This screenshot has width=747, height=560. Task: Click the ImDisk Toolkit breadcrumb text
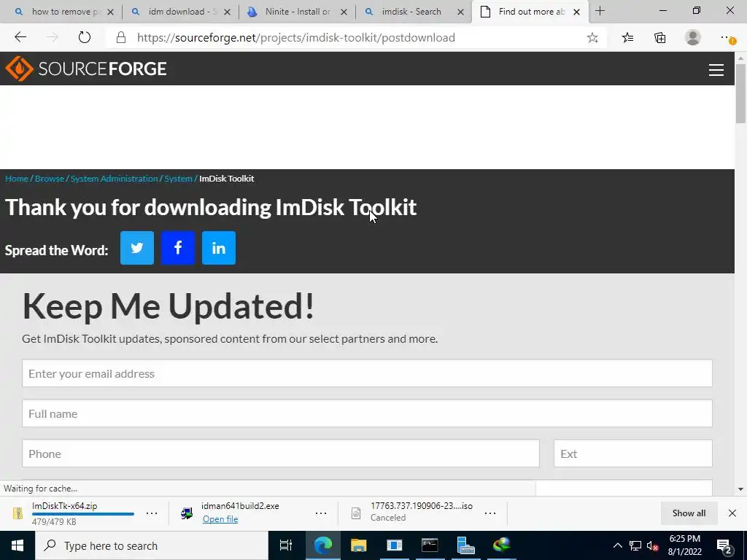(x=226, y=179)
